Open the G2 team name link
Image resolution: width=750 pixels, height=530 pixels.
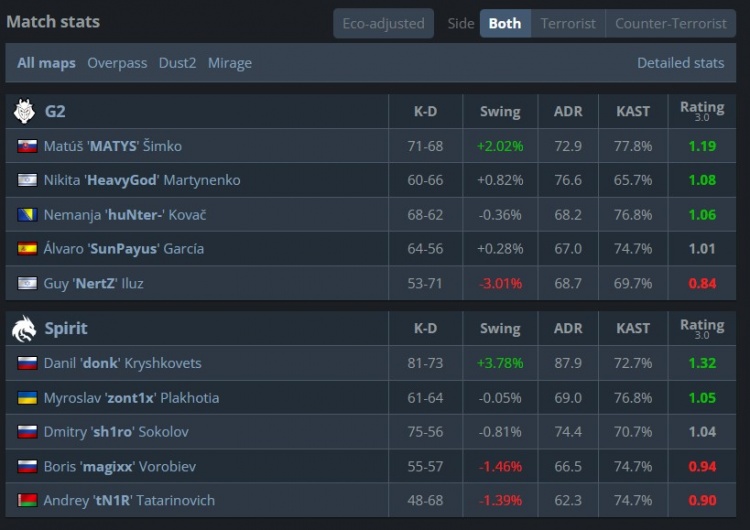pyautogui.click(x=55, y=111)
